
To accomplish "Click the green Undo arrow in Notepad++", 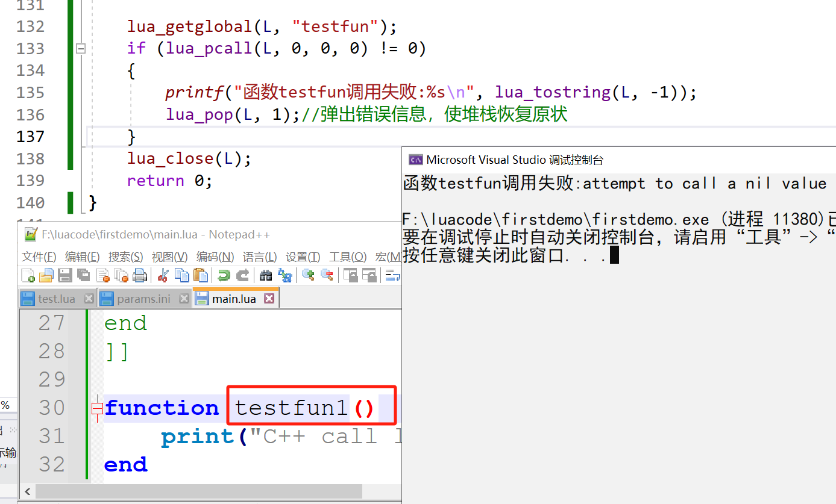I will pos(224,275).
